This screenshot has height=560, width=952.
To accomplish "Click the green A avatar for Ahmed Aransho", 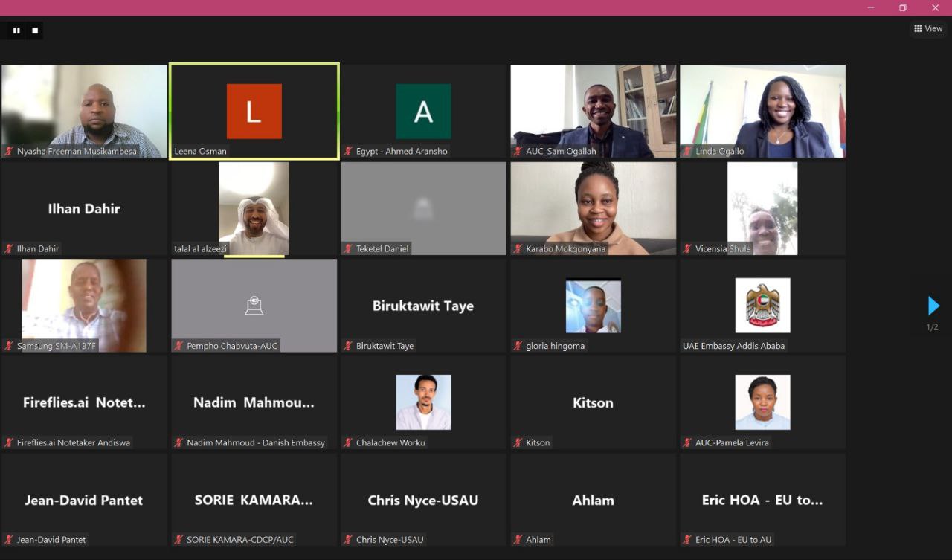I will click(423, 112).
